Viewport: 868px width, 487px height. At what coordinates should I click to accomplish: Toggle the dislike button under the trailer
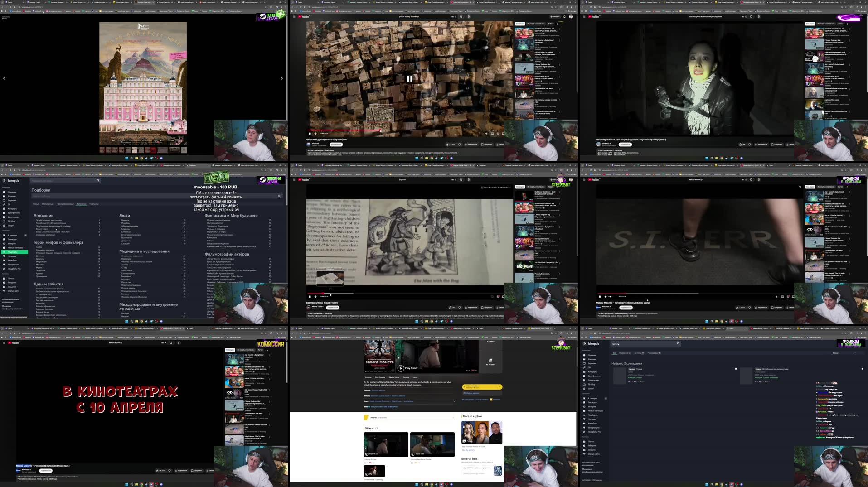[x=460, y=307]
